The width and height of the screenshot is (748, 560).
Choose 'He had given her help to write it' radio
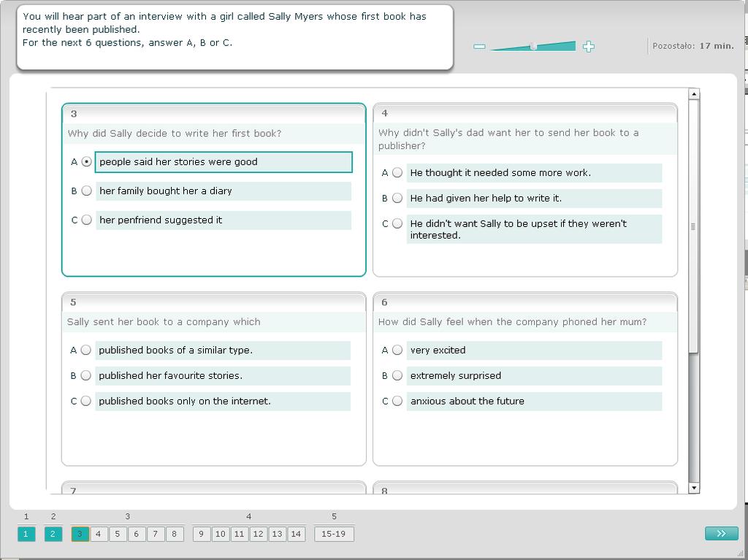(397, 198)
